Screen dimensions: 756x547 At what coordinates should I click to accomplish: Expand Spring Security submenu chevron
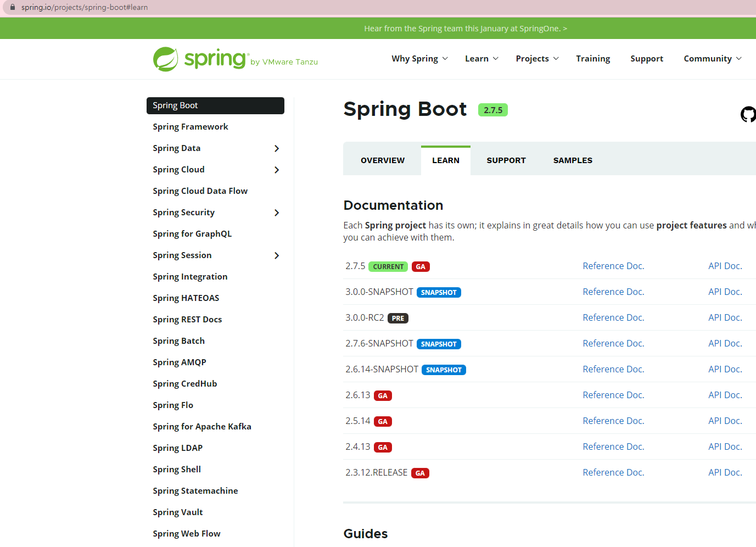coord(277,213)
